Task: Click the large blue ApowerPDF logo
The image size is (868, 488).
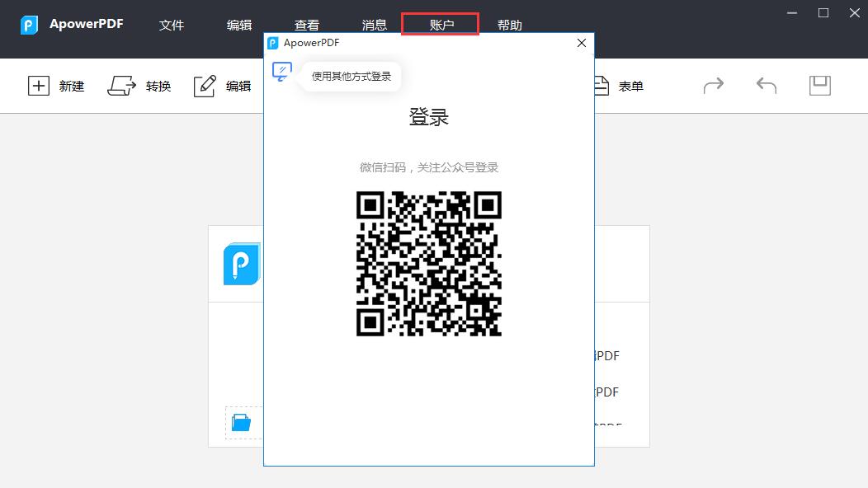Action: tap(242, 264)
